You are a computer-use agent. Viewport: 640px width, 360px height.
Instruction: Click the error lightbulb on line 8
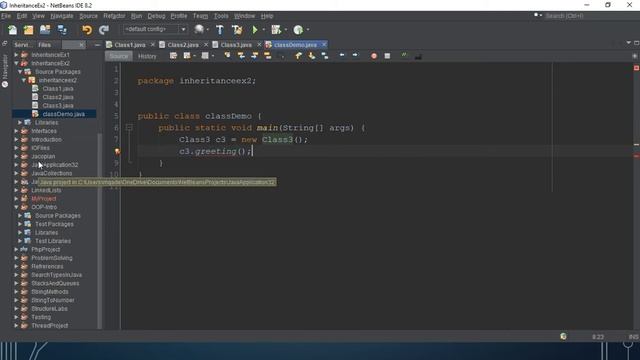pos(117,151)
